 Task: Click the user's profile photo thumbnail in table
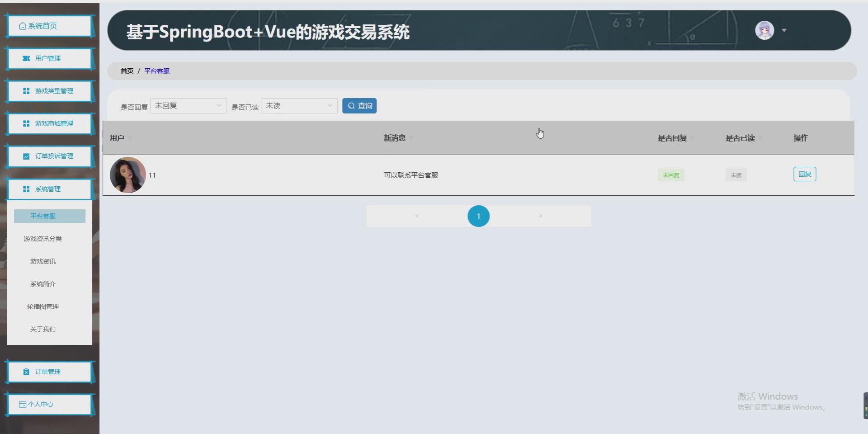[x=128, y=175]
